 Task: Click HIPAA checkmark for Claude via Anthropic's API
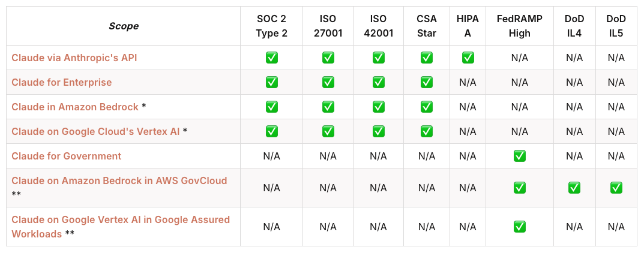pyautogui.click(x=468, y=58)
